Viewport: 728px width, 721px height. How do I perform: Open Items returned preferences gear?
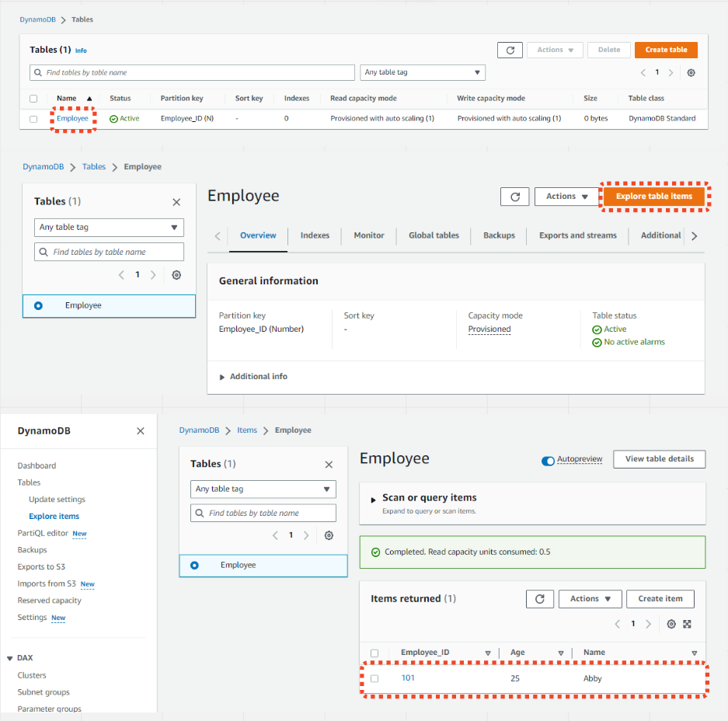[671, 624]
